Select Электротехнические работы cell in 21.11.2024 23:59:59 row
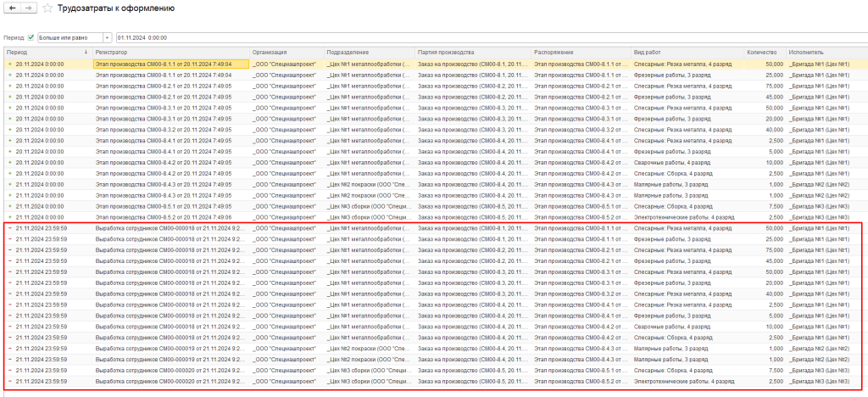The height and width of the screenshot is (397, 868). 687,382
